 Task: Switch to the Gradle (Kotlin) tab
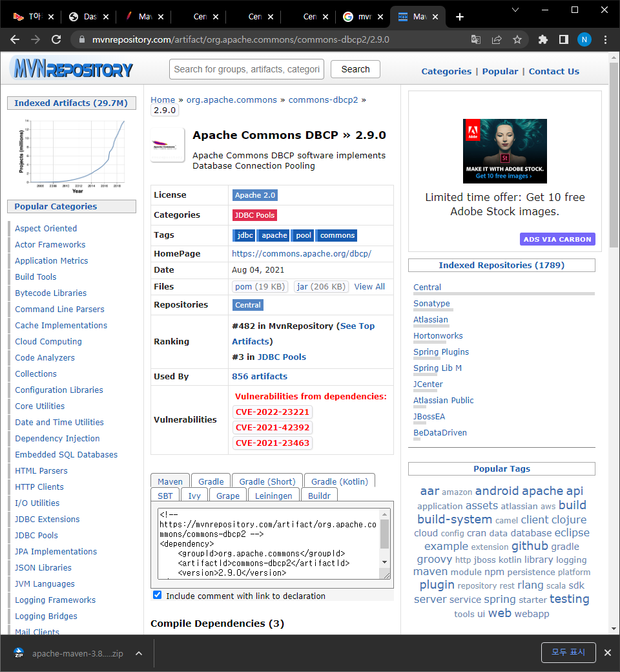pos(339,481)
